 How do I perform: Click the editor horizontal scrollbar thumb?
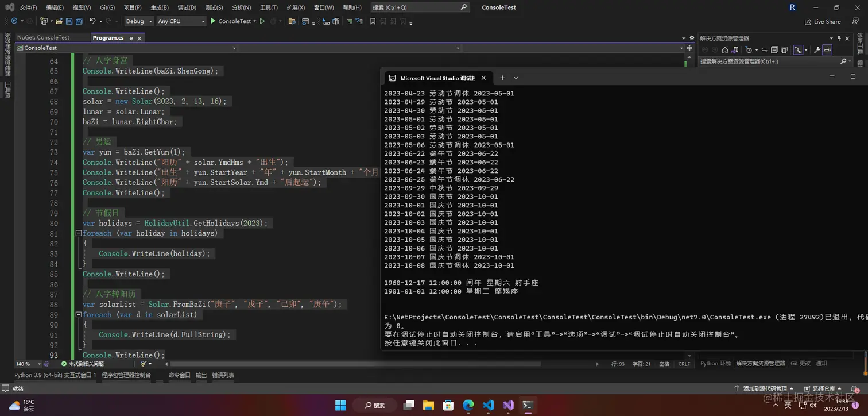[x=355, y=364]
